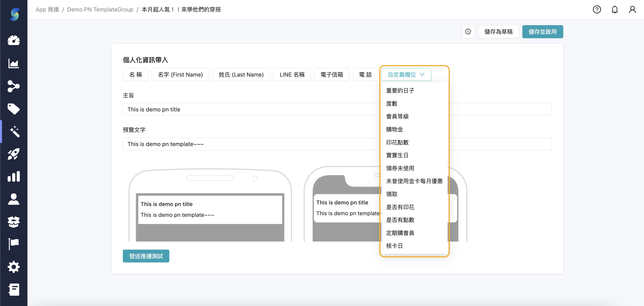This screenshot has width=644, height=306.
Task: Open the analytics chart icon in sidebar
Action: coord(14,63)
